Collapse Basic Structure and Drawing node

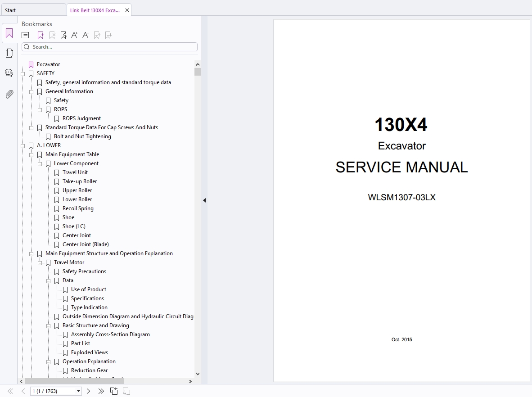click(x=48, y=326)
